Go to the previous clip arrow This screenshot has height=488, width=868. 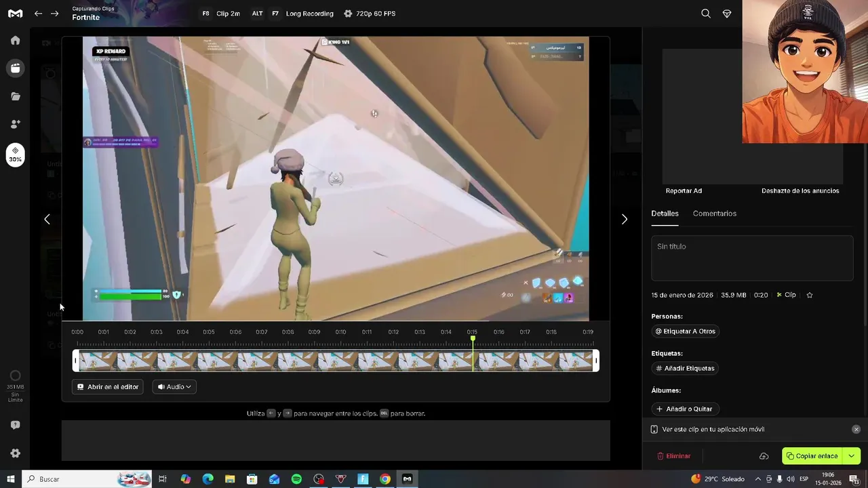click(47, 219)
